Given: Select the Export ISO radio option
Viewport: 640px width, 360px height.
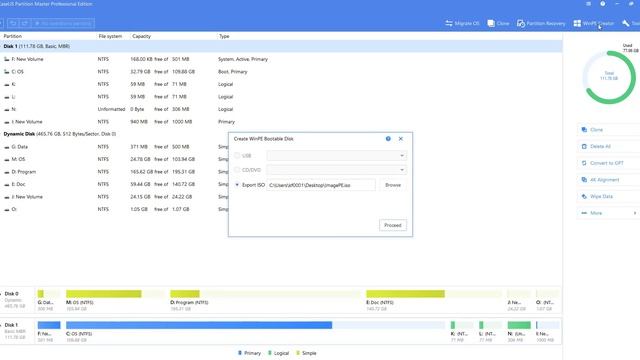Looking at the screenshot, I should click(237, 185).
